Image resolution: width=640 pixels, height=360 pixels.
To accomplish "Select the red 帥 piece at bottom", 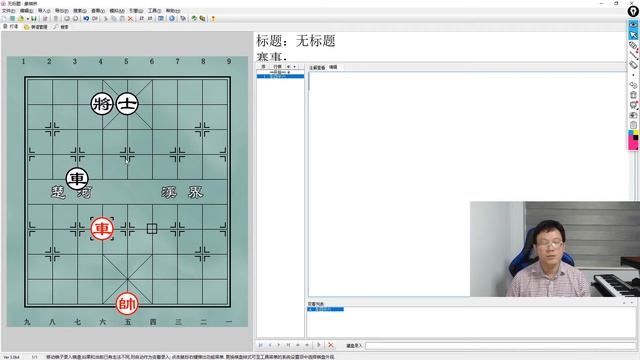I will point(127,304).
